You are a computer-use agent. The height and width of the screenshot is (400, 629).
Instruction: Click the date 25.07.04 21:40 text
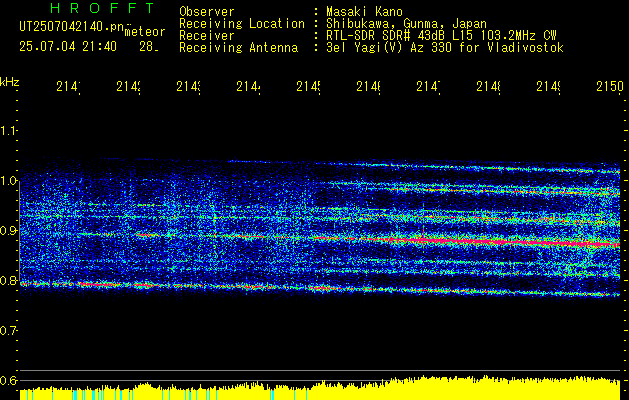tap(68, 47)
